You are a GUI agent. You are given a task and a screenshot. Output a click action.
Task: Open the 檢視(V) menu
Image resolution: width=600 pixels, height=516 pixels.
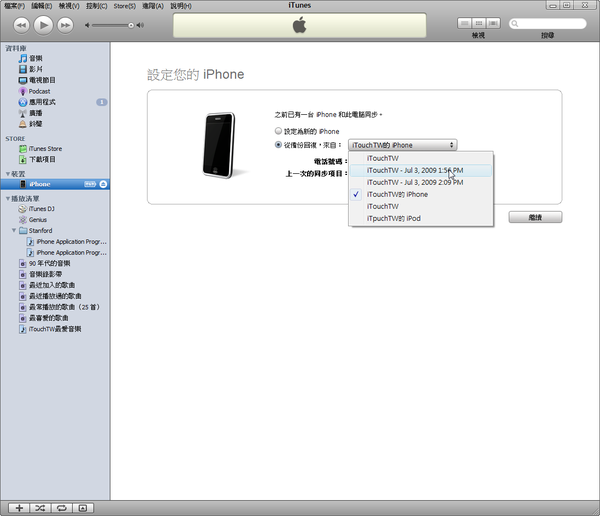69,6
